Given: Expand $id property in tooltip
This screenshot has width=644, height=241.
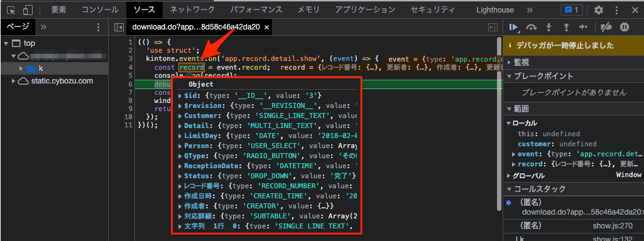Looking at the screenshot, I should coord(180,95).
